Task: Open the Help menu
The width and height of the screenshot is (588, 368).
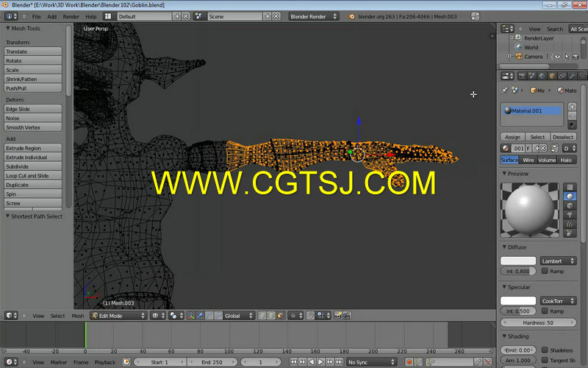Action: 90,16
